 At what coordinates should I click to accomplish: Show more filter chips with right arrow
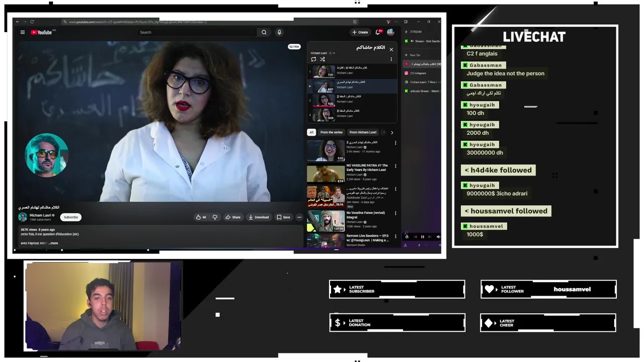(392, 132)
